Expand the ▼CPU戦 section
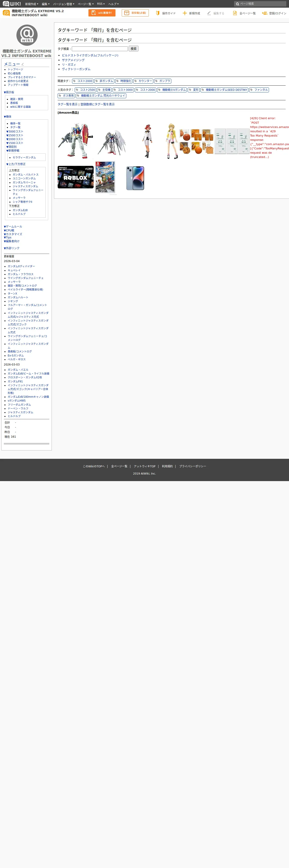The width and height of the screenshot is (289, 868). pos(9,231)
